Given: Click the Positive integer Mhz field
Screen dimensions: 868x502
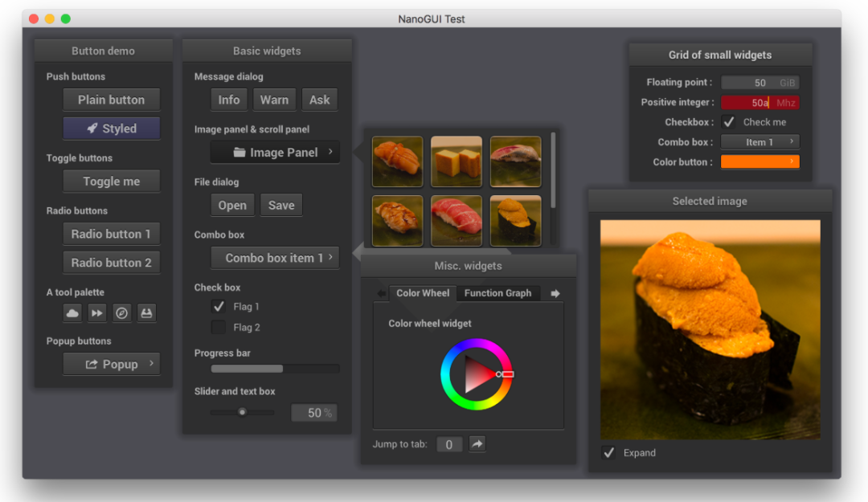Looking at the screenshot, I should (x=760, y=102).
